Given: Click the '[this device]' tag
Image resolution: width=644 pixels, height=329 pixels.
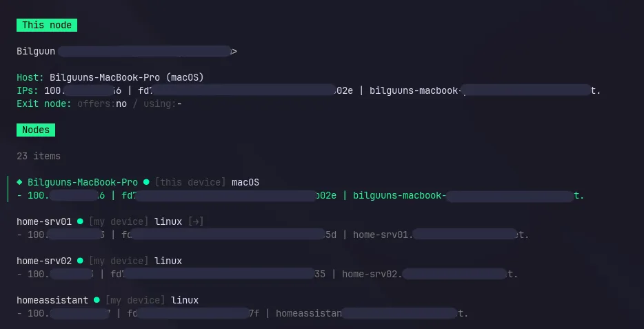Looking at the screenshot, I should [x=190, y=182].
